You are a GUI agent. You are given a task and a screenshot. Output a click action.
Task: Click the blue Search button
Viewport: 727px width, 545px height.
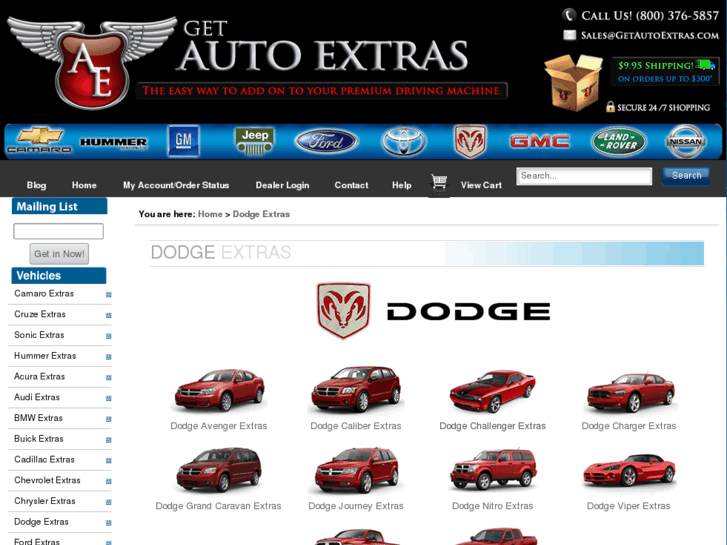point(686,176)
